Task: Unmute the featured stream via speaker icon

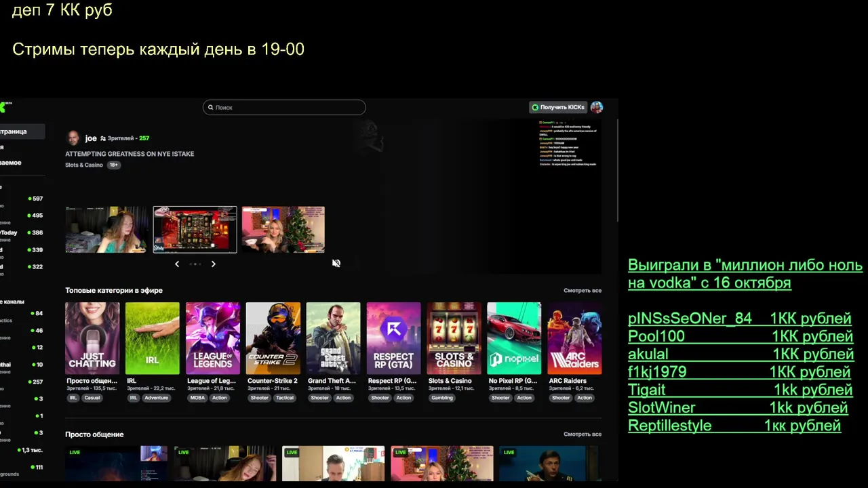Action: point(336,263)
